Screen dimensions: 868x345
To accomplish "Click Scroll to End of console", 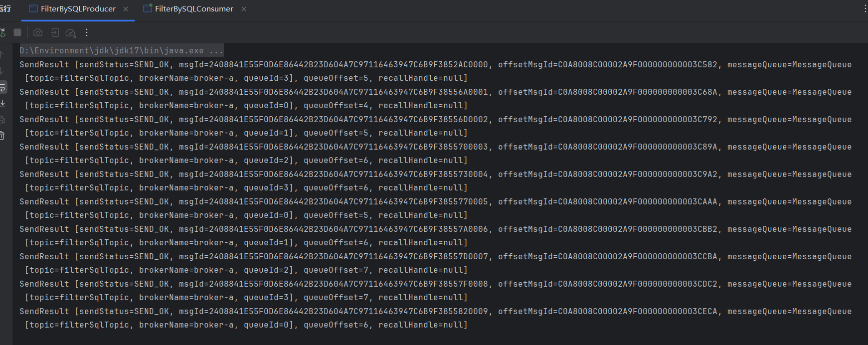I will [2, 103].
